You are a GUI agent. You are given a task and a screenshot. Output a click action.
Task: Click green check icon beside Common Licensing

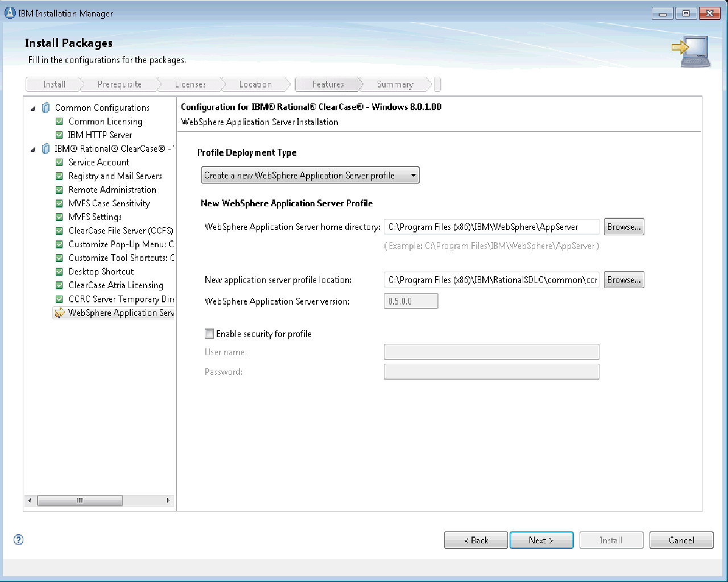(x=59, y=121)
